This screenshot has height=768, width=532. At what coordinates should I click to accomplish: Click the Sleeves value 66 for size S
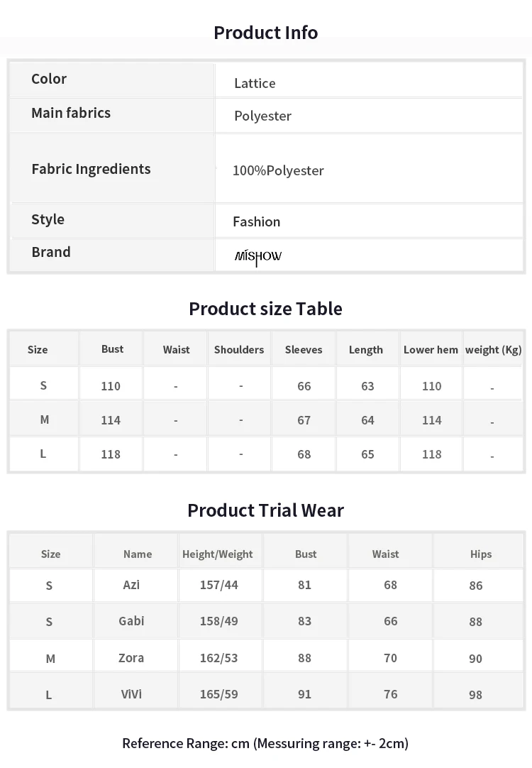point(304,386)
